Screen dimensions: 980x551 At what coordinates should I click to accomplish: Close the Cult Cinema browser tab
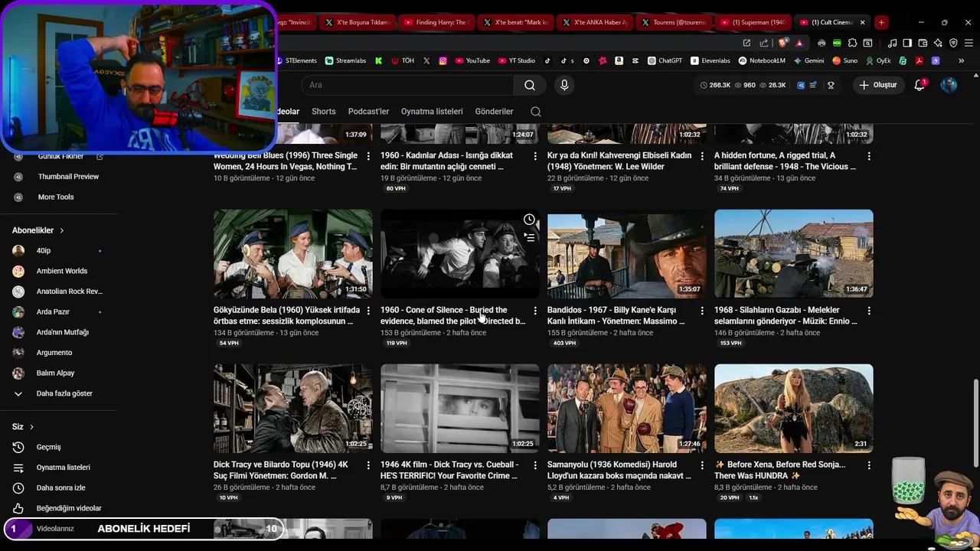tap(862, 22)
